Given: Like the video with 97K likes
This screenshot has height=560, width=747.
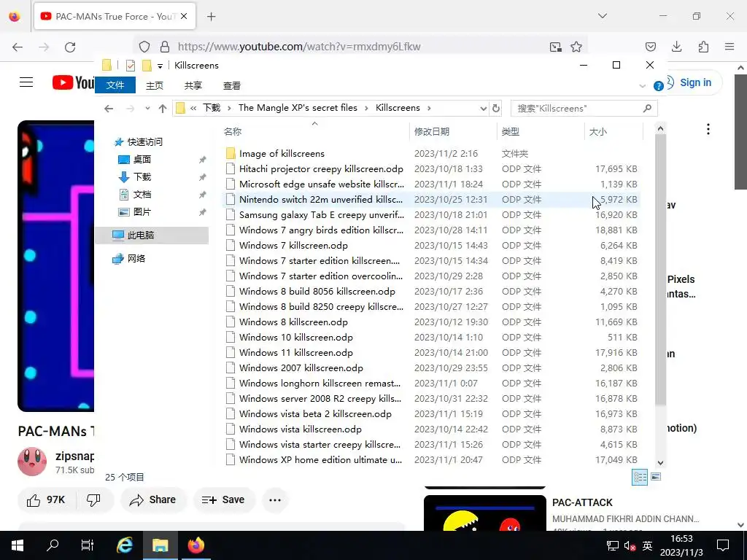Looking at the screenshot, I should pyautogui.click(x=46, y=499).
